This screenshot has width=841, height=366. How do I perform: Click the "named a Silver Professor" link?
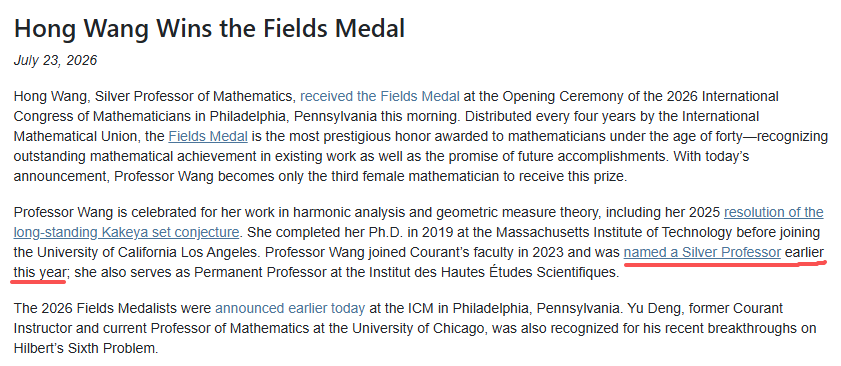coord(702,252)
